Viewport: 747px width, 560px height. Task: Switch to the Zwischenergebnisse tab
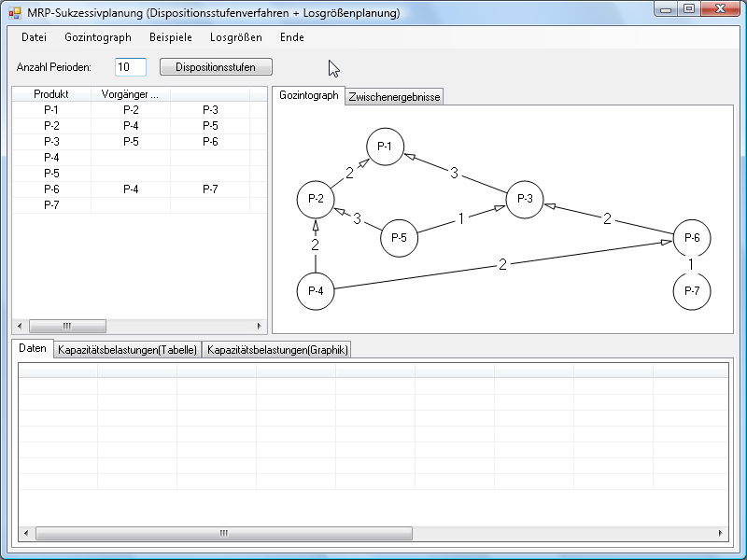pyautogui.click(x=394, y=97)
